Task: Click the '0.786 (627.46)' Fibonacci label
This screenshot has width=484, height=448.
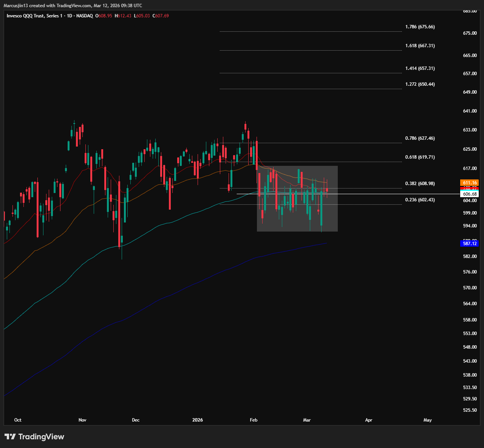Action: pyautogui.click(x=420, y=138)
